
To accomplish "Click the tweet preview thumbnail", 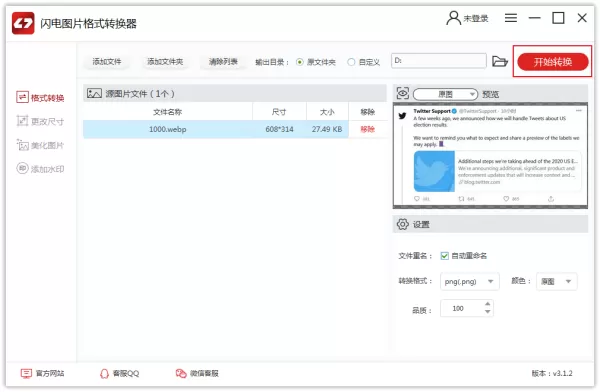I will coord(490,155).
